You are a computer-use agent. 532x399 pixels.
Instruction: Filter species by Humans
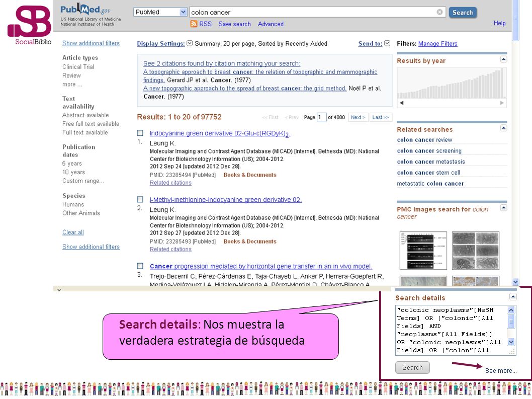tap(73, 204)
